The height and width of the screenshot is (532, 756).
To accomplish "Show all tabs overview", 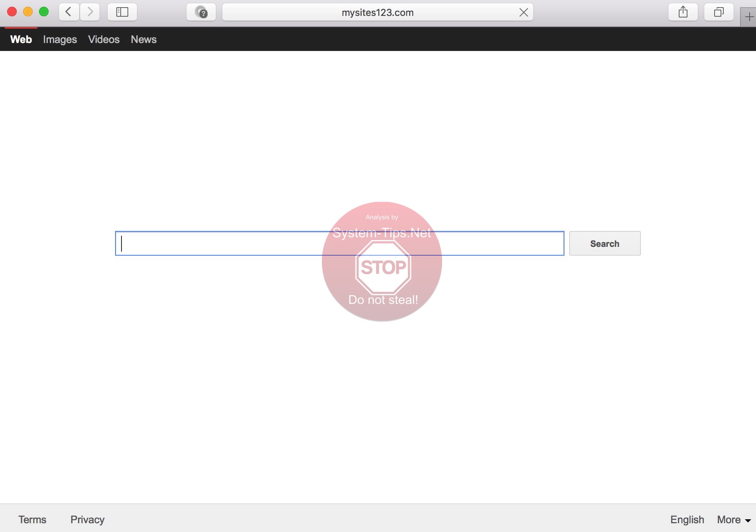I will [719, 12].
